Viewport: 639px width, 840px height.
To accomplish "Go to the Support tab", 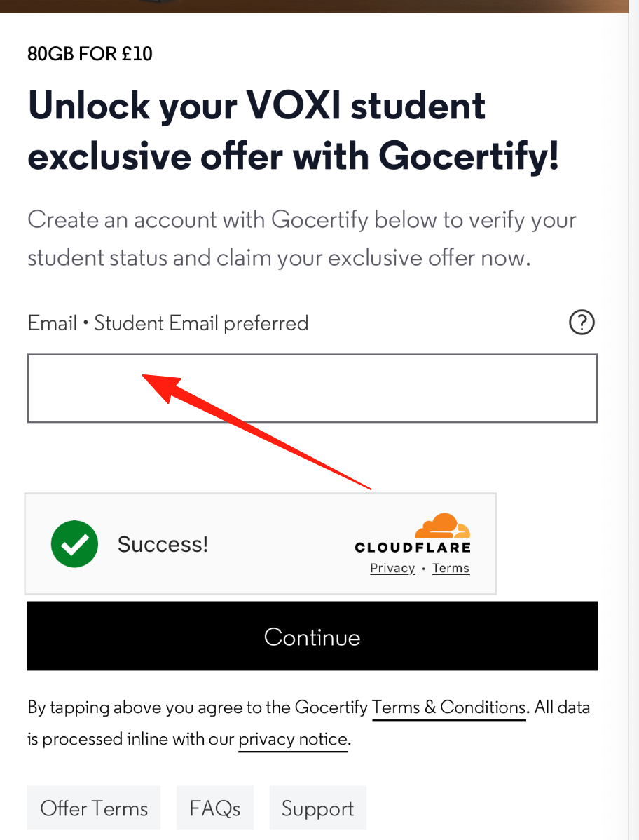I will pyautogui.click(x=317, y=808).
